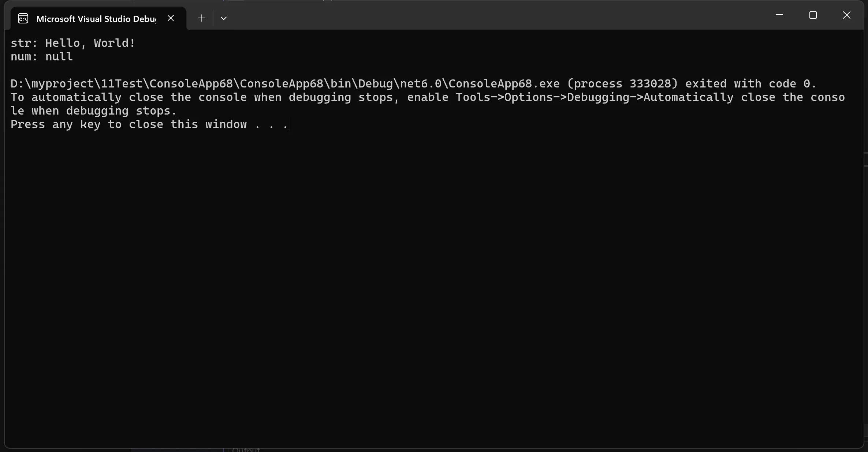
Task: Open a new terminal tab with plus
Action: (x=201, y=18)
